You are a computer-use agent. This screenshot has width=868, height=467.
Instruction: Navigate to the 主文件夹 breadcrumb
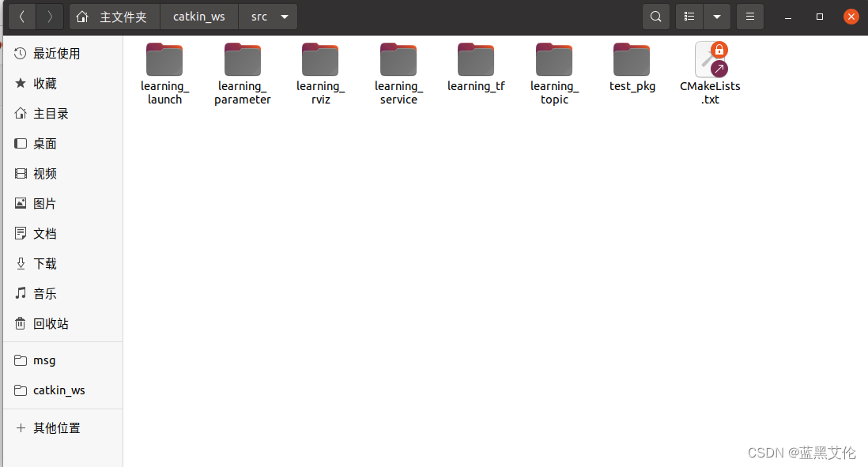coord(115,17)
